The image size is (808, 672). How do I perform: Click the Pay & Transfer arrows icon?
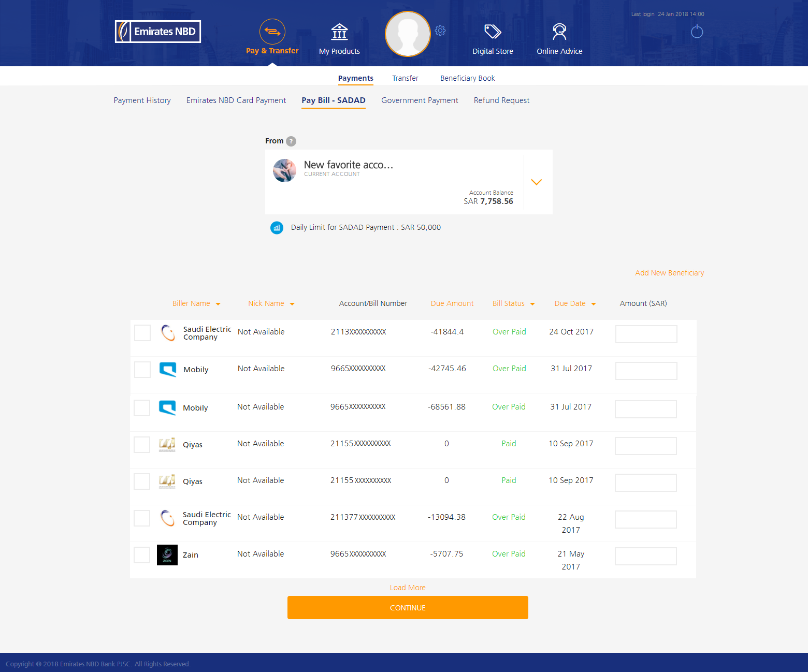click(x=272, y=32)
